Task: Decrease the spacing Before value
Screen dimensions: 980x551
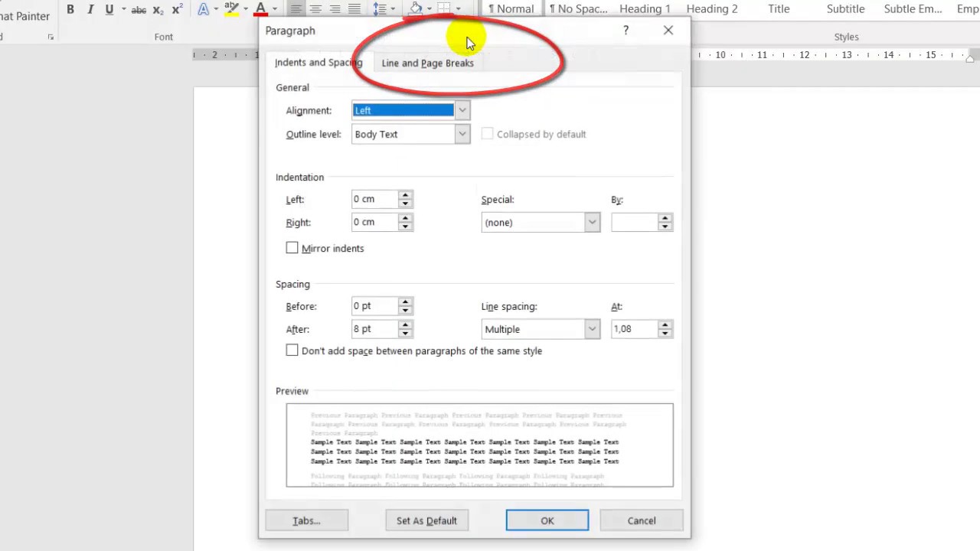Action: click(x=406, y=311)
